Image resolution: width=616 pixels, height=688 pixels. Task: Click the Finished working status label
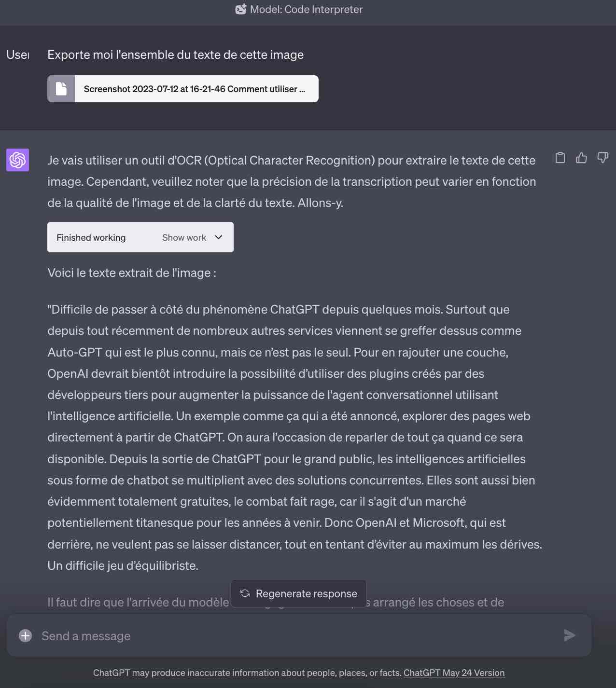click(x=91, y=237)
